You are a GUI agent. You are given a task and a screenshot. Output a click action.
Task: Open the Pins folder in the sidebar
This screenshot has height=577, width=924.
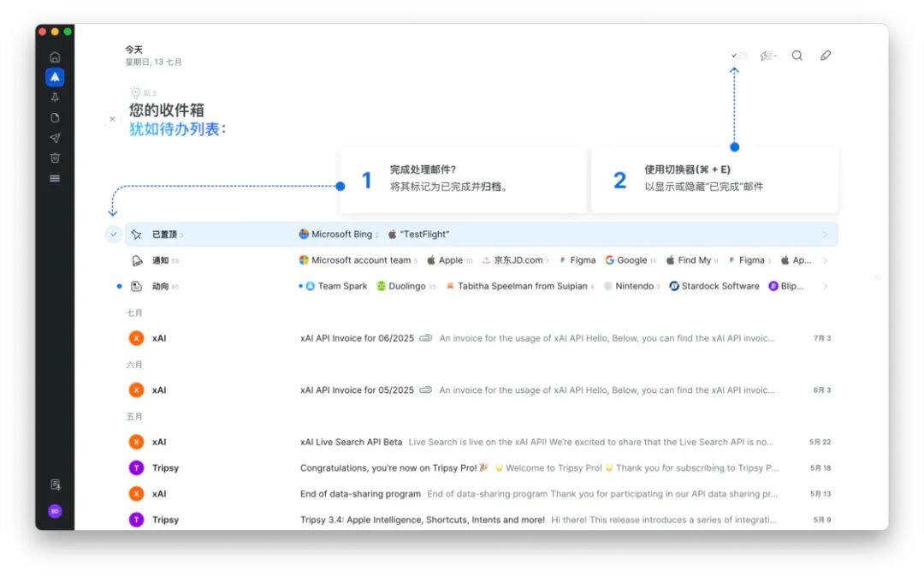pos(55,98)
